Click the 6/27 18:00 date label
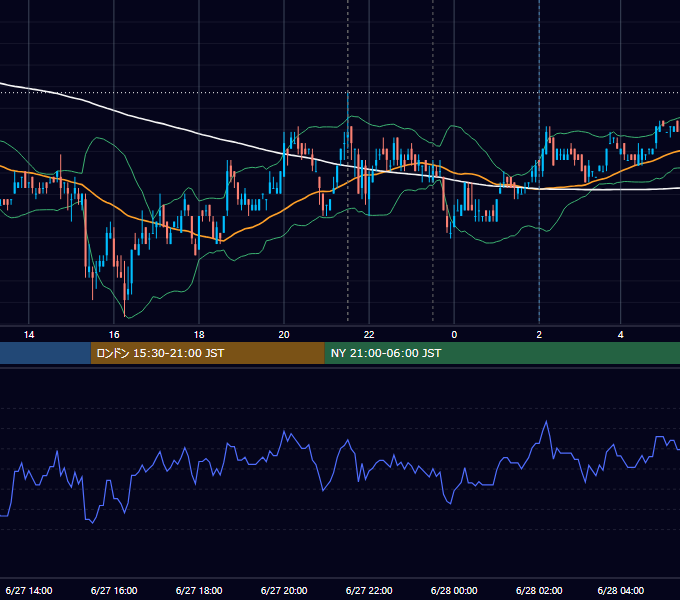This screenshot has width=680, height=600. point(199,590)
